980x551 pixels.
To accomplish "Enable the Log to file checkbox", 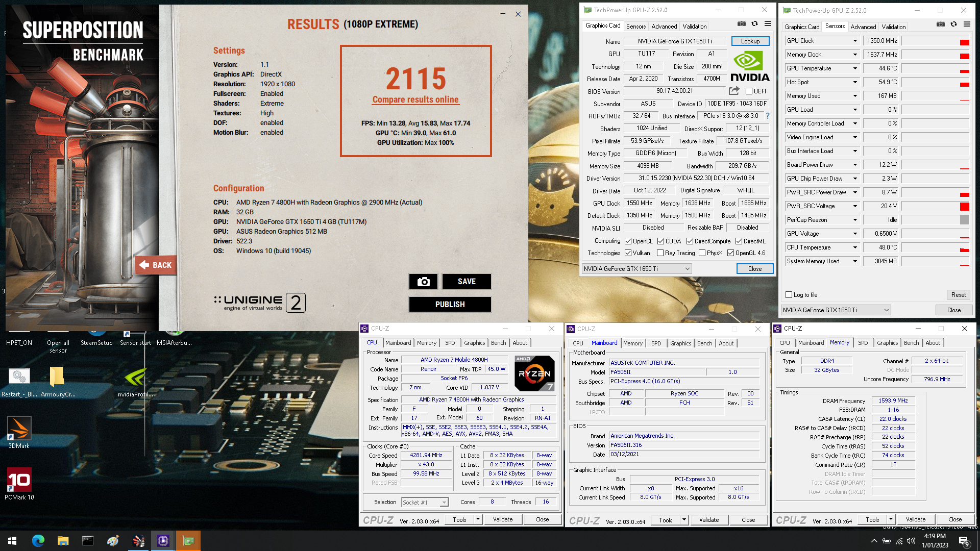I will click(x=789, y=295).
